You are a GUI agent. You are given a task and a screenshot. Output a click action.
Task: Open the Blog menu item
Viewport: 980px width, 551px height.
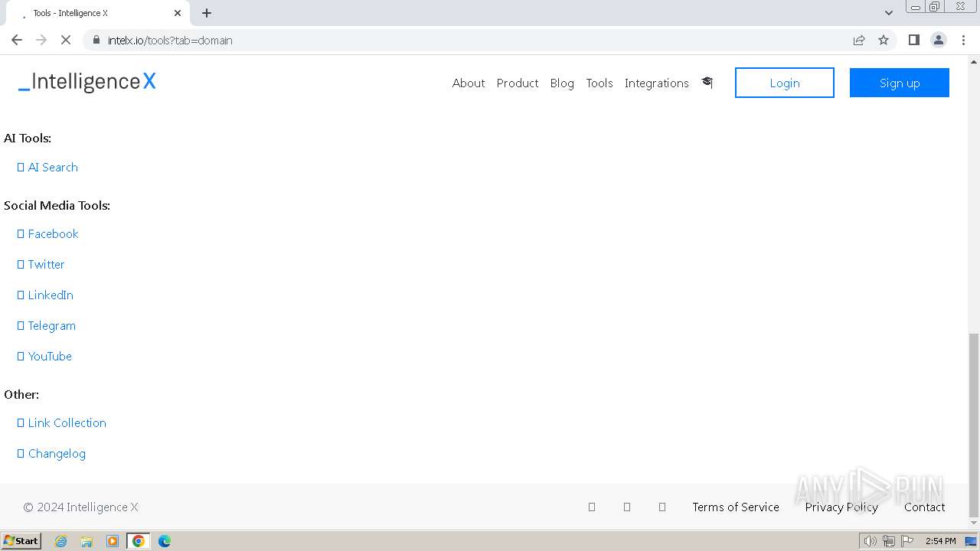[x=562, y=83]
